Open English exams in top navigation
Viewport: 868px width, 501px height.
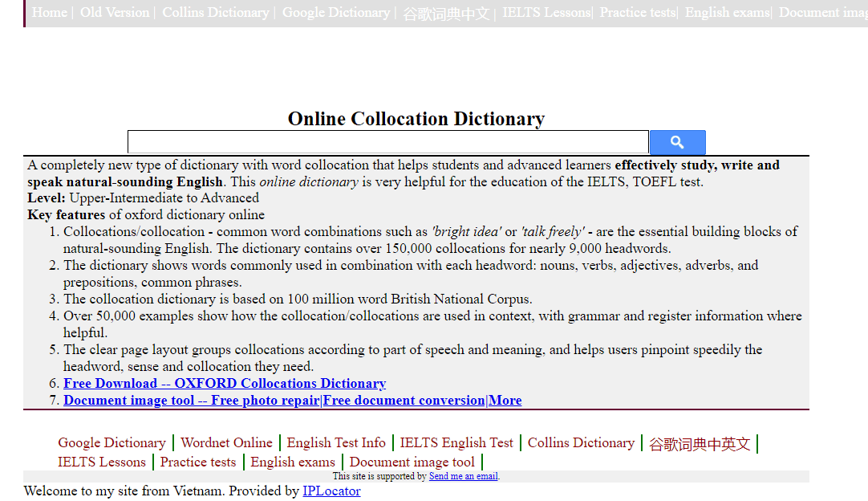[x=728, y=12]
